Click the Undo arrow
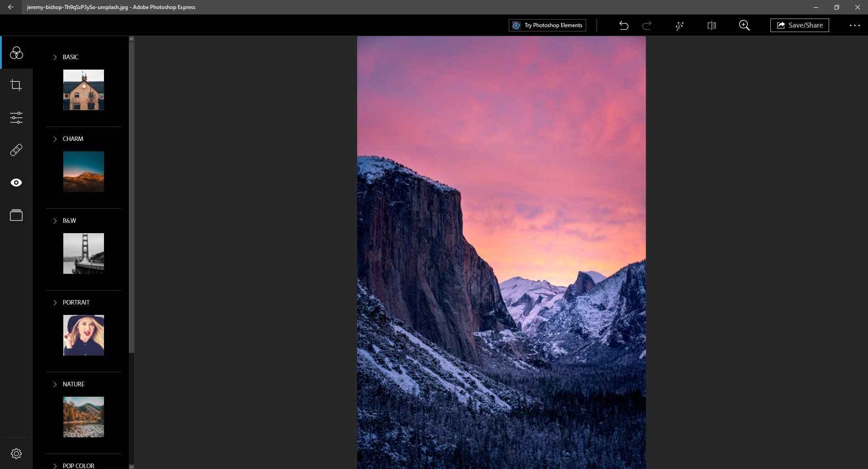The height and width of the screenshot is (469, 868). [x=623, y=26]
